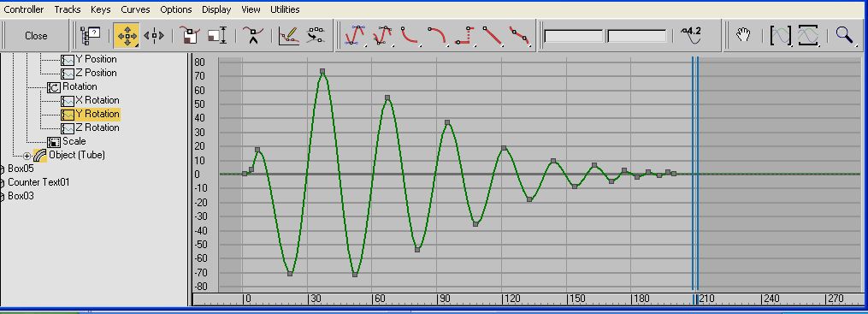
Task: Select the Slide Keys tool
Action: coord(154,36)
